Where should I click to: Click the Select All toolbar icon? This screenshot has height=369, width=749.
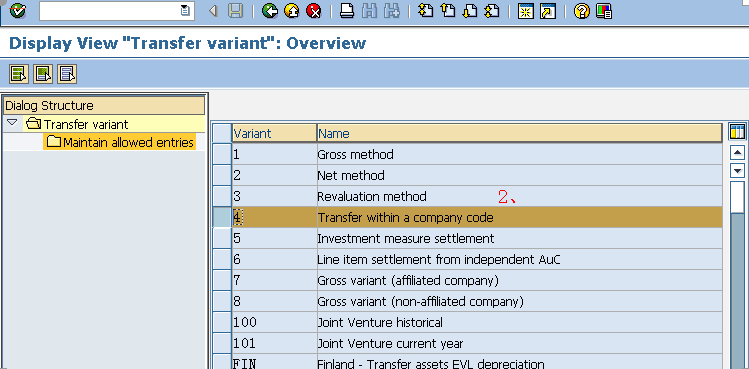19,74
